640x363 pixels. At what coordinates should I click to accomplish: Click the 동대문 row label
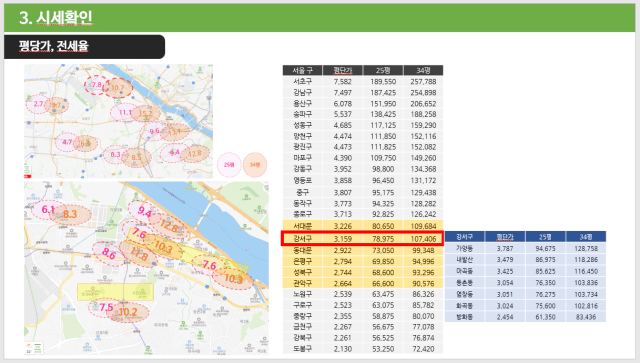(x=302, y=250)
